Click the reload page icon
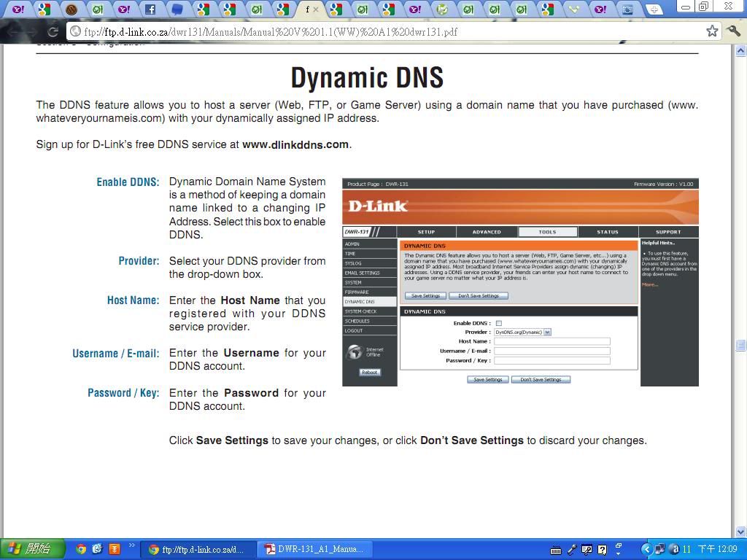The width and height of the screenshot is (747, 560). coord(53,31)
